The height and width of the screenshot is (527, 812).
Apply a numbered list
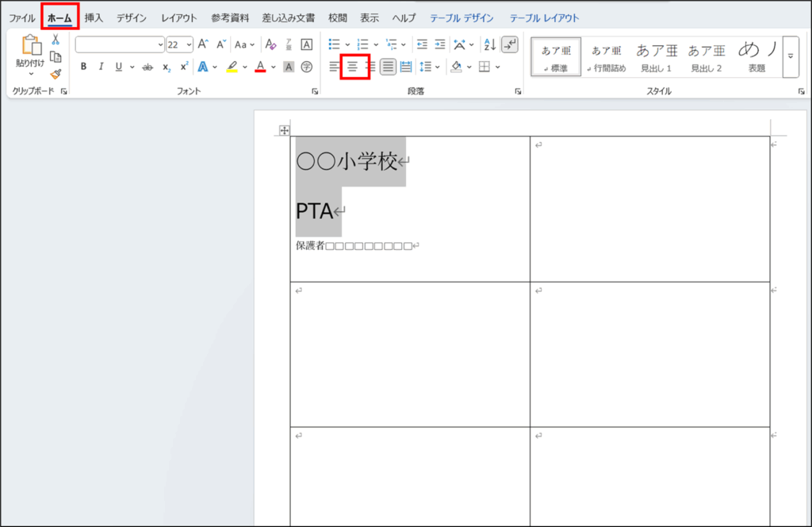click(362, 44)
